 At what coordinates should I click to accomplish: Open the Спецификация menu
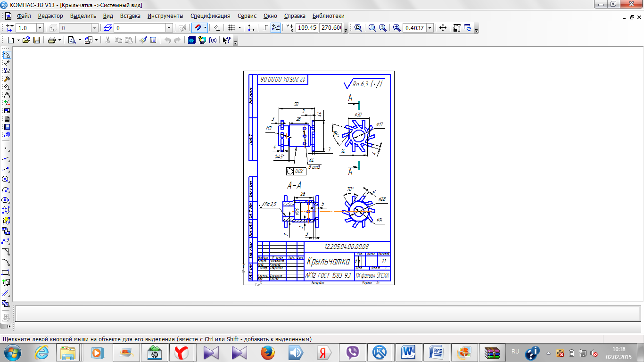pos(210,16)
